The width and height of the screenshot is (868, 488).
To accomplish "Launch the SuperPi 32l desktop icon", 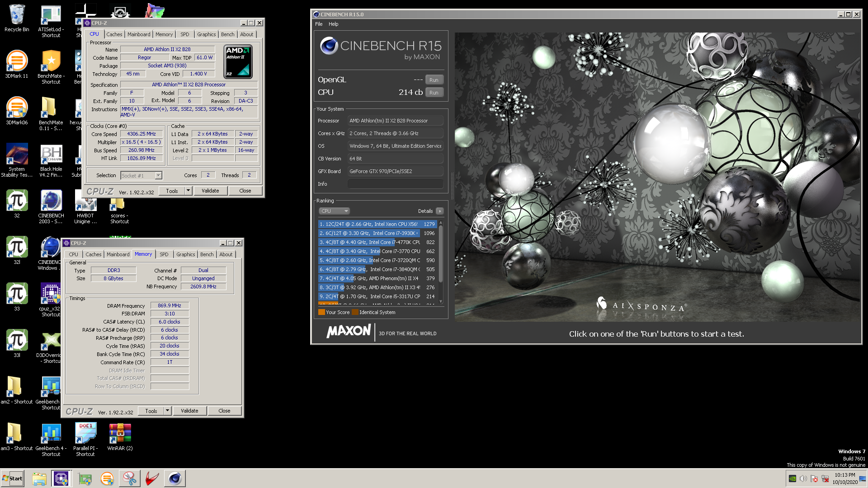I will [17, 251].
